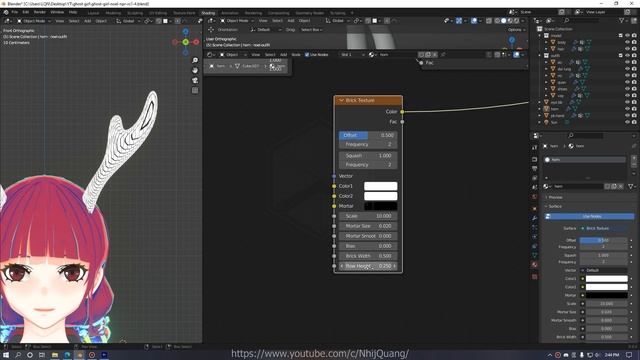Click the Mortar Size field in node
The height and width of the screenshot is (360, 640).
coord(368,226)
